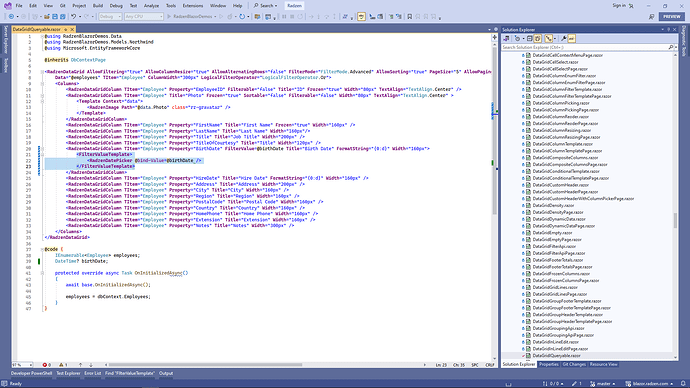
Task: Switch views in Solution Explorer toolbar
Action: pos(506,39)
